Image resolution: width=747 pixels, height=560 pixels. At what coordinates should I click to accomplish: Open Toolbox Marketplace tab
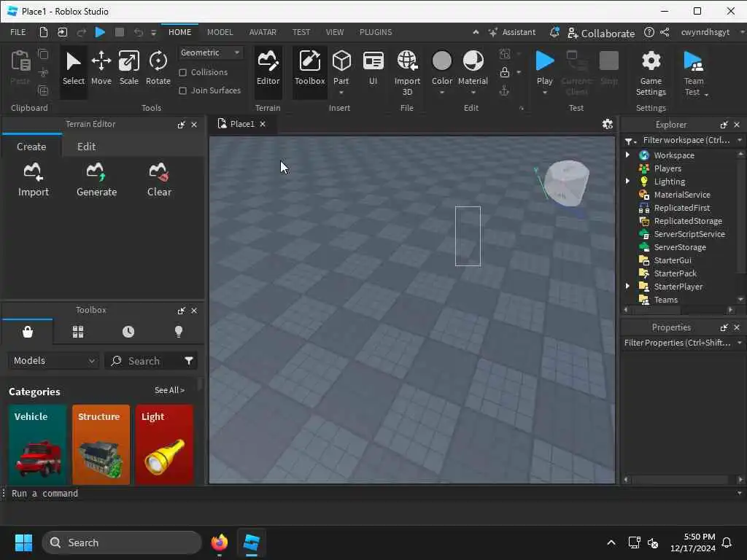point(28,332)
